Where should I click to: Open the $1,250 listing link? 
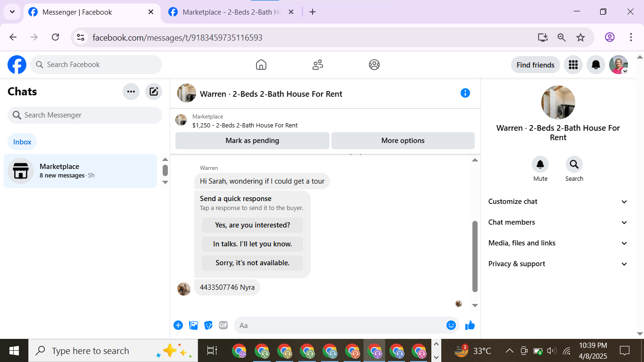[245, 126]
